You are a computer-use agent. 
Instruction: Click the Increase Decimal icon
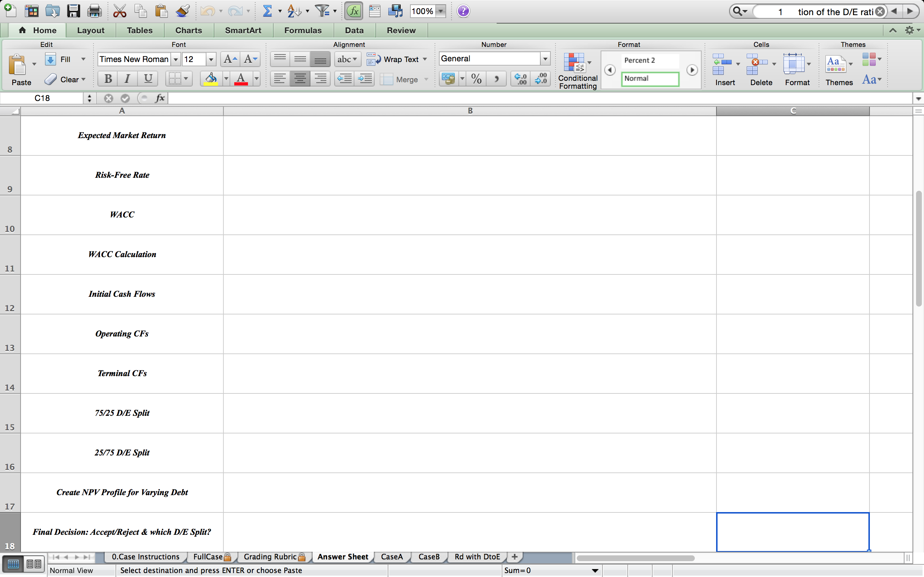tap(520, 79)
